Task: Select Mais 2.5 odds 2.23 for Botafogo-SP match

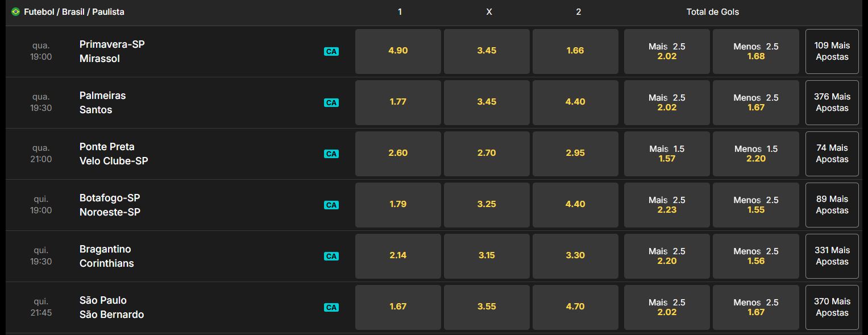Action: click(x=666, y=205)
